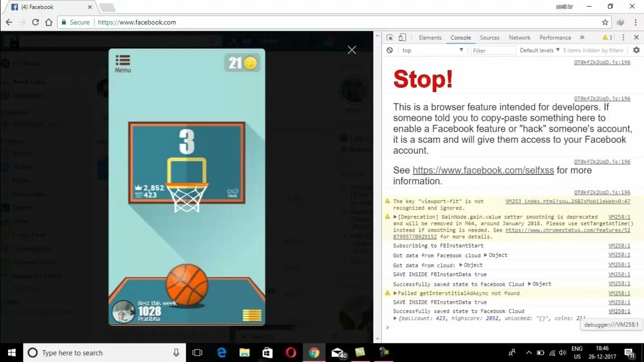Screen dimensions: 644x362
Task: Open the Network tab
Action: (520, 38)
